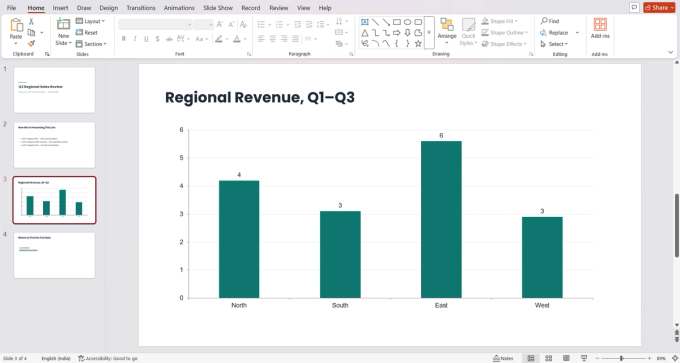Click the Share button
Image resolution: width=680 pixels, height=363 pixels.
[659, 7]
